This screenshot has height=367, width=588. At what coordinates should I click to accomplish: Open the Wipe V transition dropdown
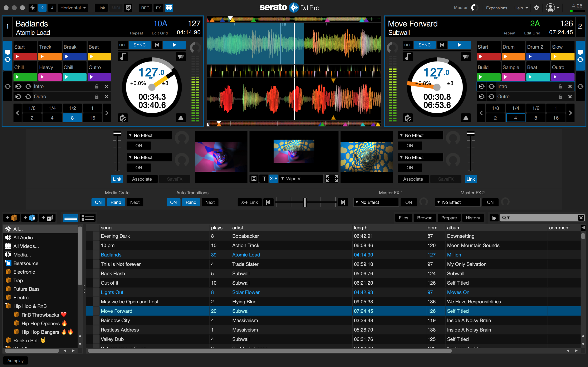pyautogui.click(x=301, y=179)
